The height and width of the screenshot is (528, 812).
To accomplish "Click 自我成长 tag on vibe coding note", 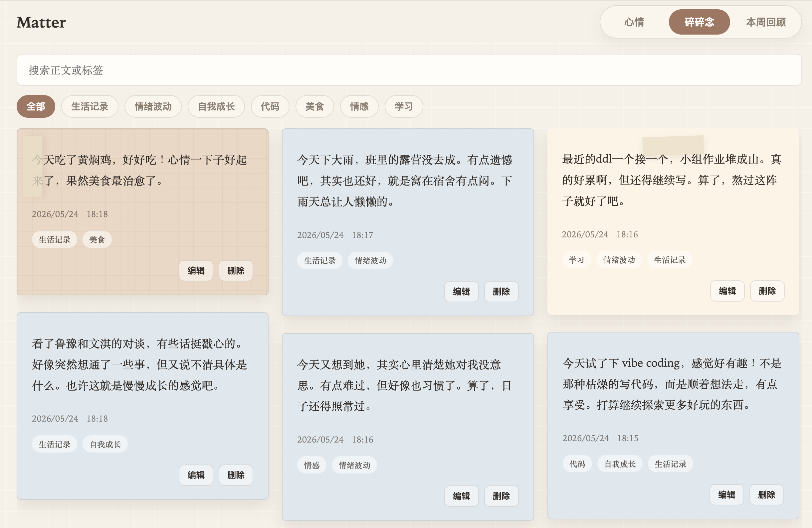I will coord(620,464).
